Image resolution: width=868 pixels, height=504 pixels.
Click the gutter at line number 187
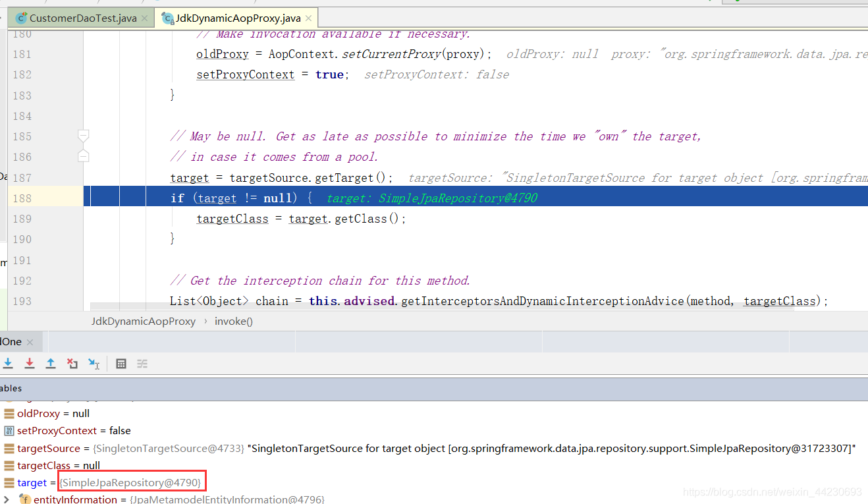tap(22, 178)
